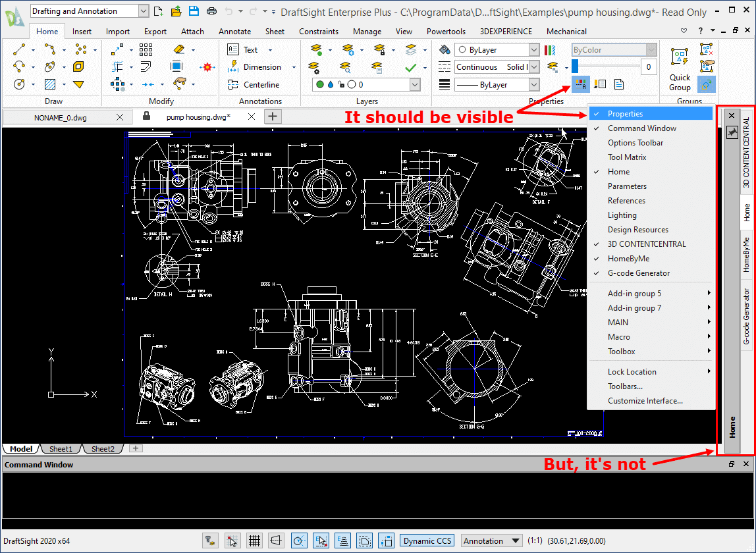The height and width of the screenshot is (553, 756).
Task: Toggle entity snaps (ESnap) in status bar
Action: [321, 541]
